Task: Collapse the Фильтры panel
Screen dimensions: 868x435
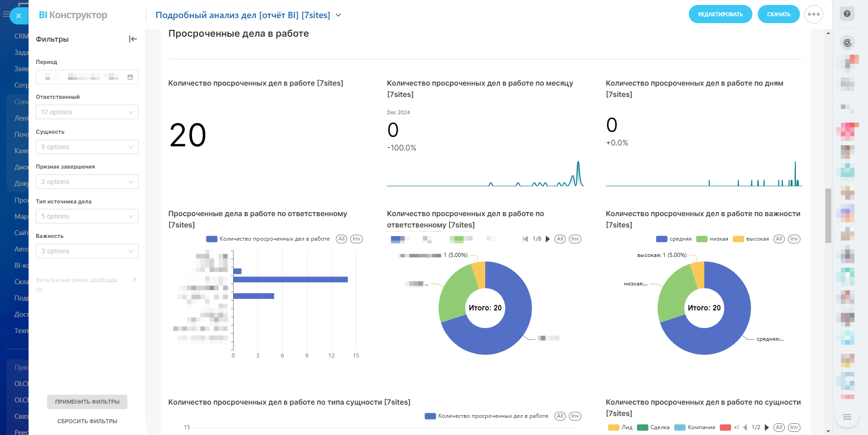Action: pyautogui.click(x=133, y=39)
